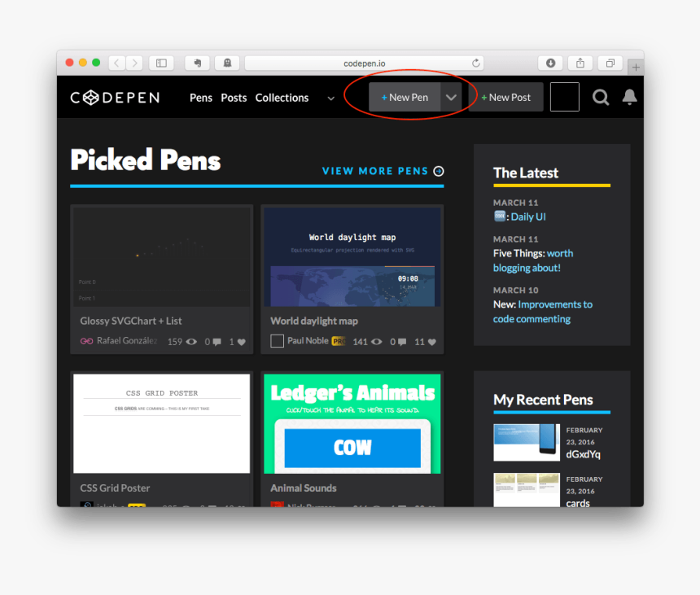
Task: Love the World daylight map pen
Action: 431,342
